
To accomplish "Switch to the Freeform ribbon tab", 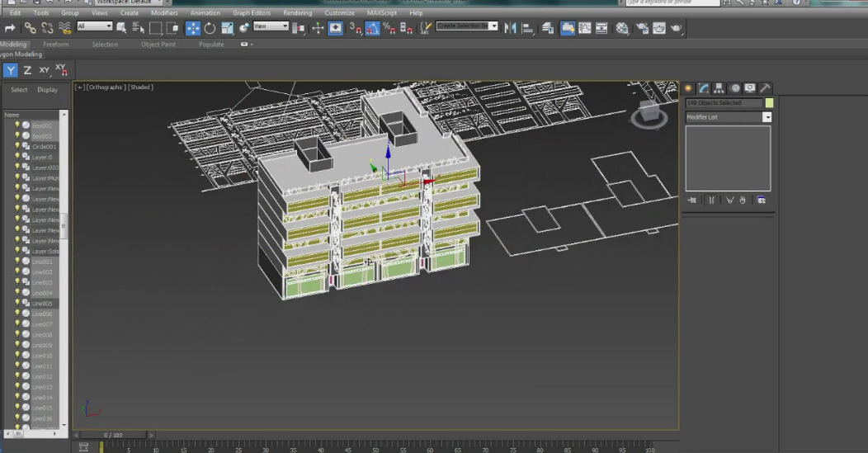I will (56, 45).
